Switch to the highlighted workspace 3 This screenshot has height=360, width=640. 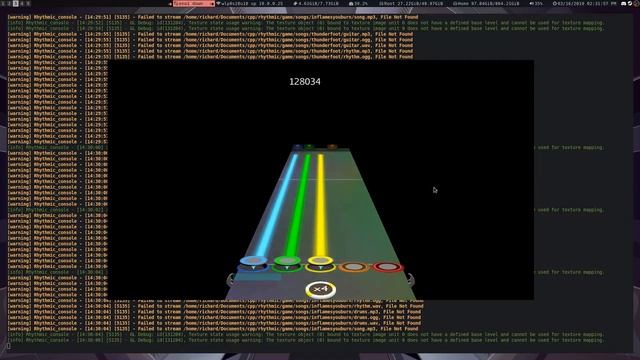coord(16,3)
